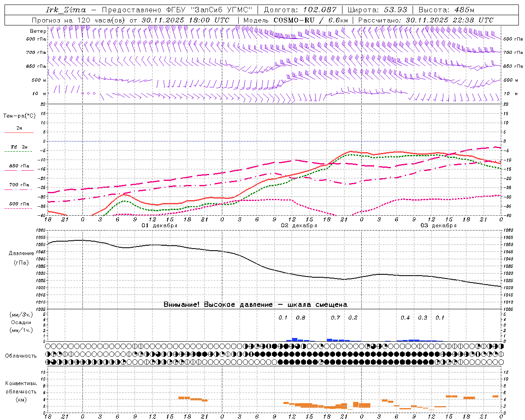This screenshot has height=420, width=525.
Task: Select the model name COSMO-RU
Action: click(294, 20)
